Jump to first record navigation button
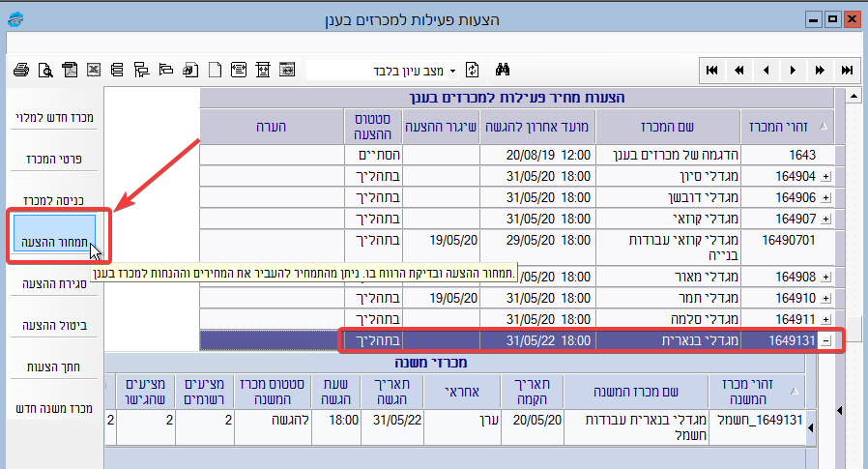Viewport: 868px width, 469px height. click(712, 70)
